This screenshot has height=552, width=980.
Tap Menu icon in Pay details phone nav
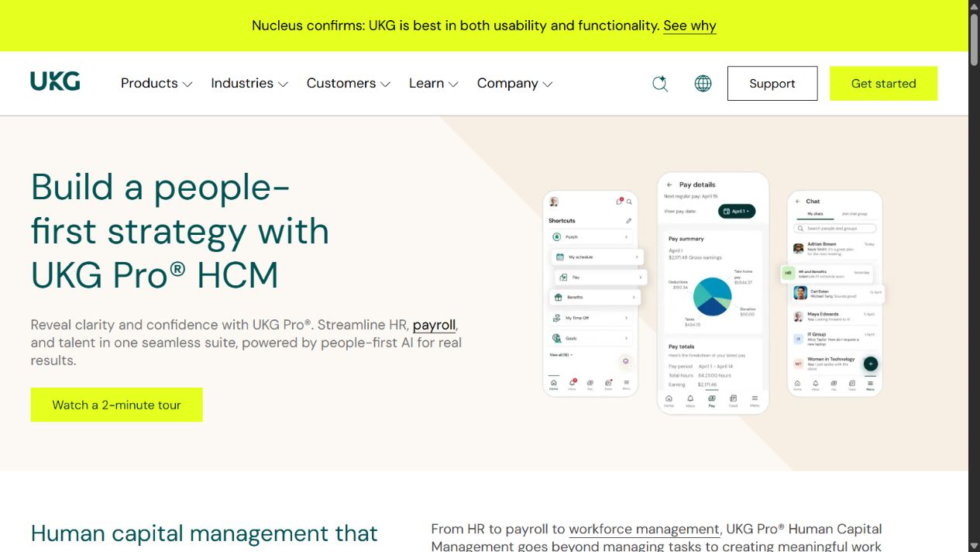point(755,400)
